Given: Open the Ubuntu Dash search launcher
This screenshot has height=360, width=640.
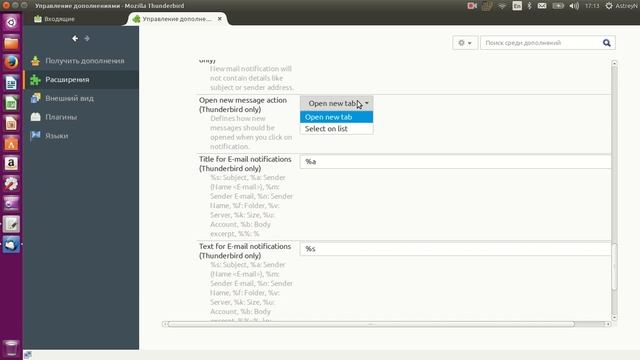Looking at the screenshot, I should pyautogui.click(x=11, y=22).
